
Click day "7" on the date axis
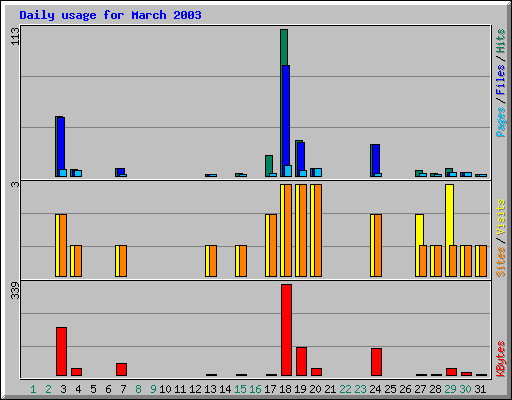pyautogui.click(x=123, y=389)
